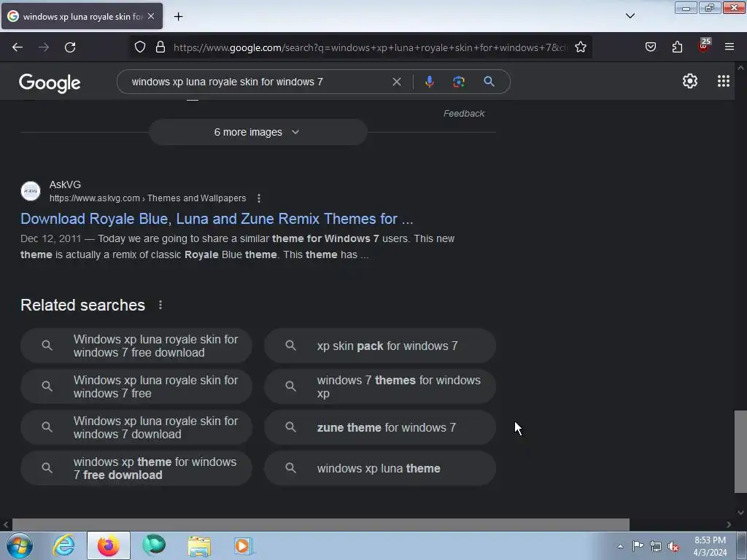Search luna royale skin for windows 7 download
The width and height of the screenshot is (747, 560).
pos(136,427)
